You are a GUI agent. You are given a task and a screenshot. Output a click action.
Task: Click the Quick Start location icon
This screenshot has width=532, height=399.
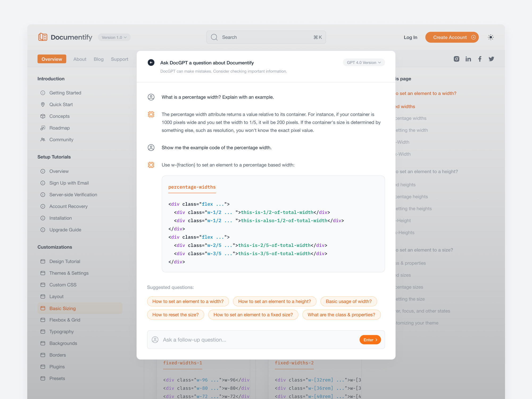point(43,104)
